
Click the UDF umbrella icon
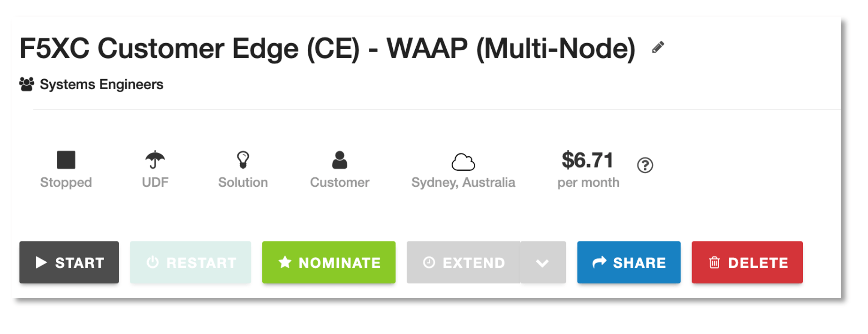click(x=155, y=159)
